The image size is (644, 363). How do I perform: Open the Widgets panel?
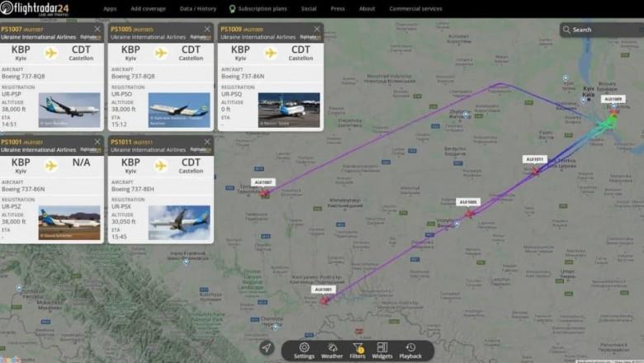[x=382, y=351]
